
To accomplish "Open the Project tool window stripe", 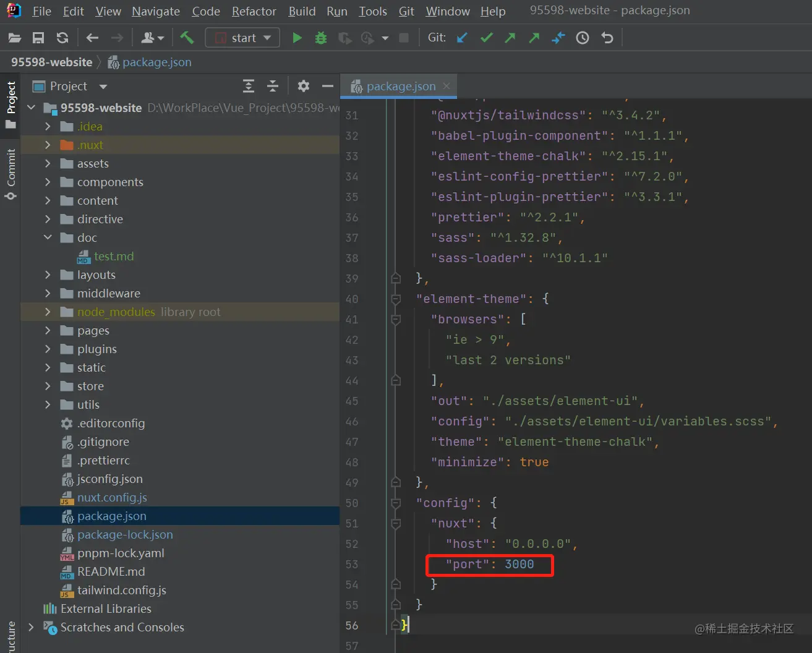I will point(11,105).
